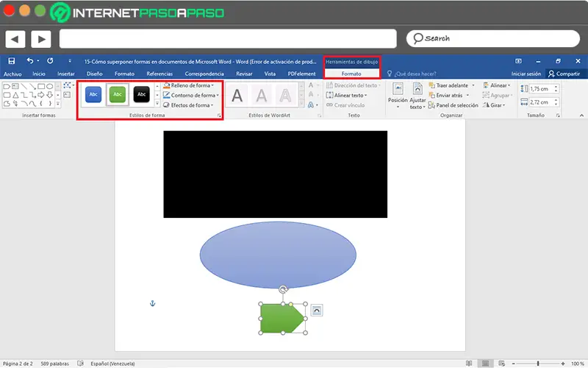Click the layout options icon beside the green shape
The height and width of the screenshot is (368, 588).
pos(317,311)
